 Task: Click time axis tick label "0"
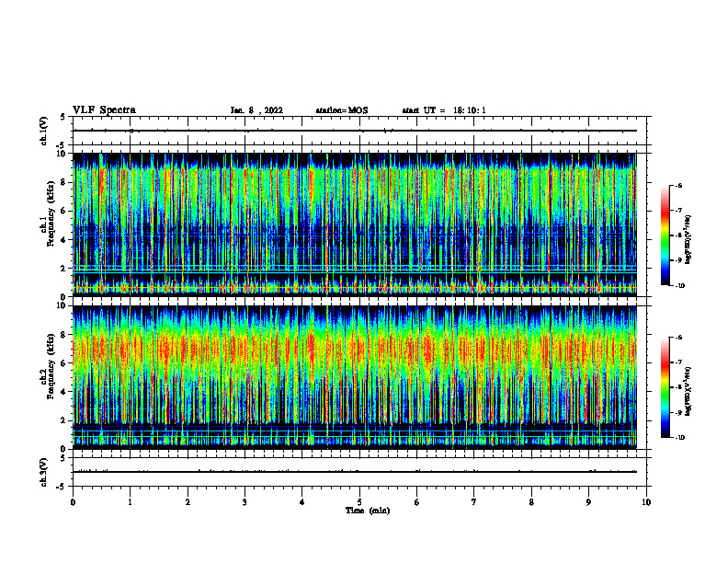[x=73, y=502]
